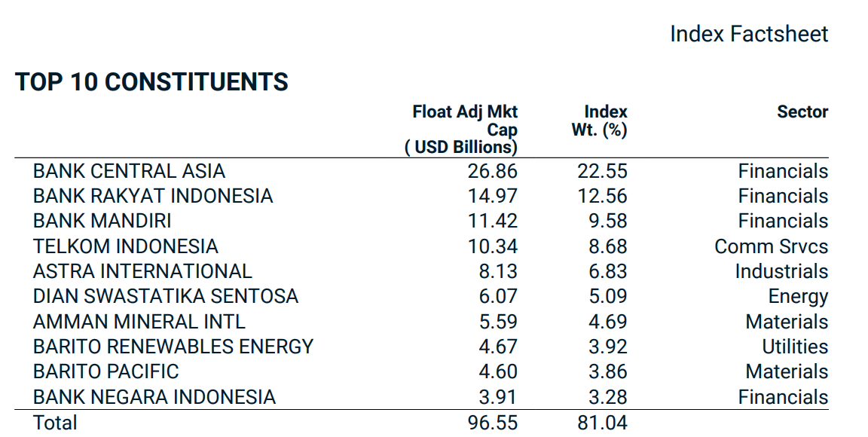Image resolution: width=868 pixels, height=437 pixels.
Task: Click the Index Factsheet title text
Action: point(748,34)
